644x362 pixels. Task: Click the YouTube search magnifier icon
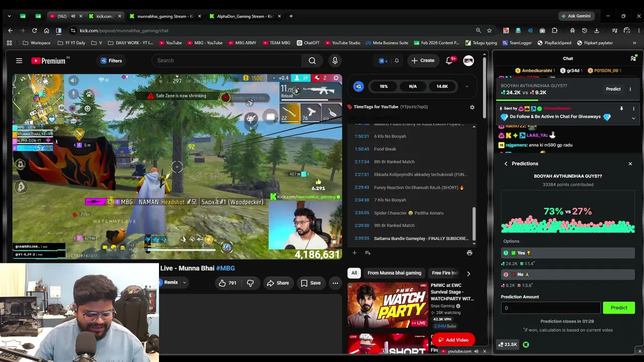tap(312, 61)
